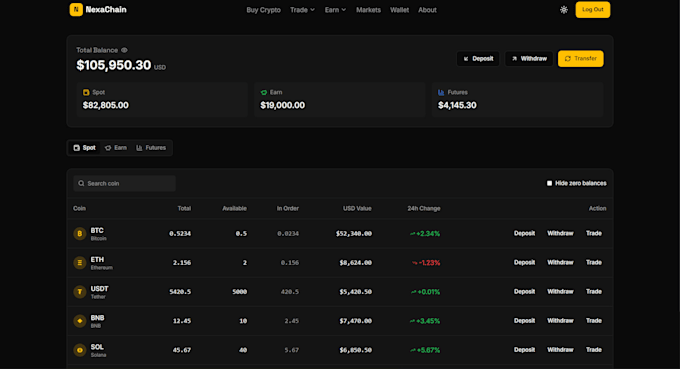
Task: Withdraw BTC from its row
Action: pyautogui.click(x=560, y=233)
